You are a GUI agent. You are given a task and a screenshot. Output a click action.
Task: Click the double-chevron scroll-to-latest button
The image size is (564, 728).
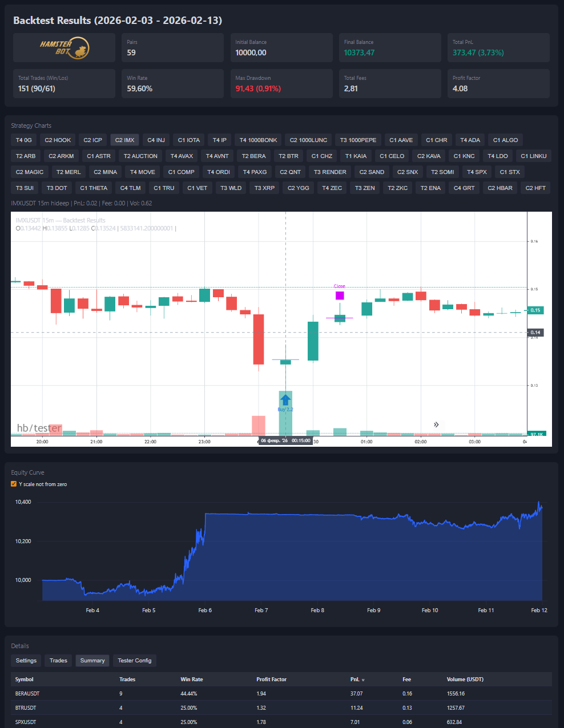point(436,424)
